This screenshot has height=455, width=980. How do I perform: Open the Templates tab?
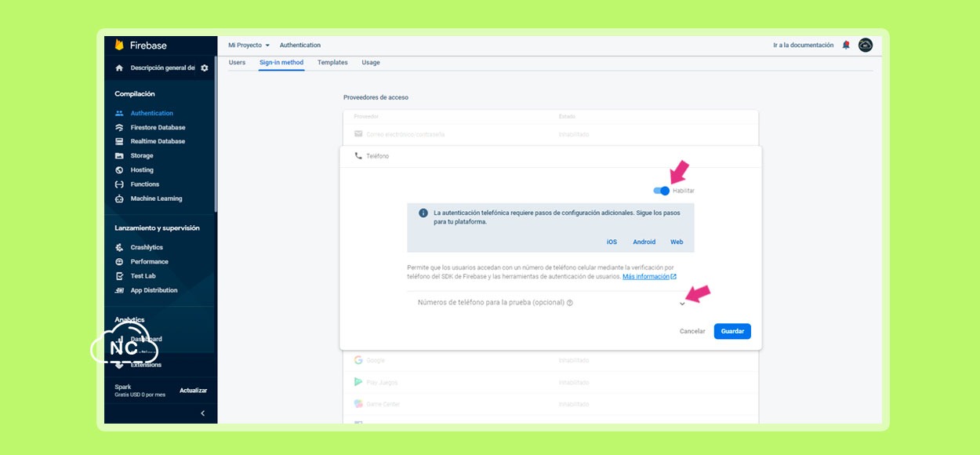(x=332, y=63)
